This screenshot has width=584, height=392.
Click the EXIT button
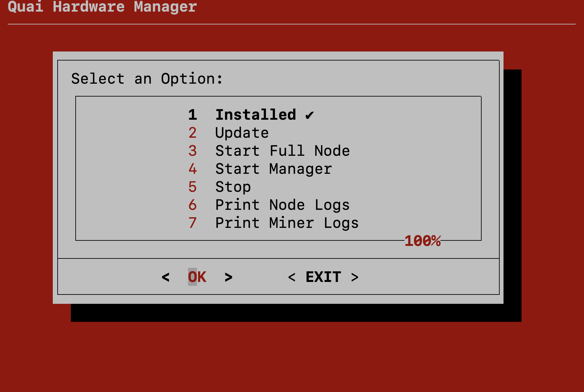pos(323,277)
